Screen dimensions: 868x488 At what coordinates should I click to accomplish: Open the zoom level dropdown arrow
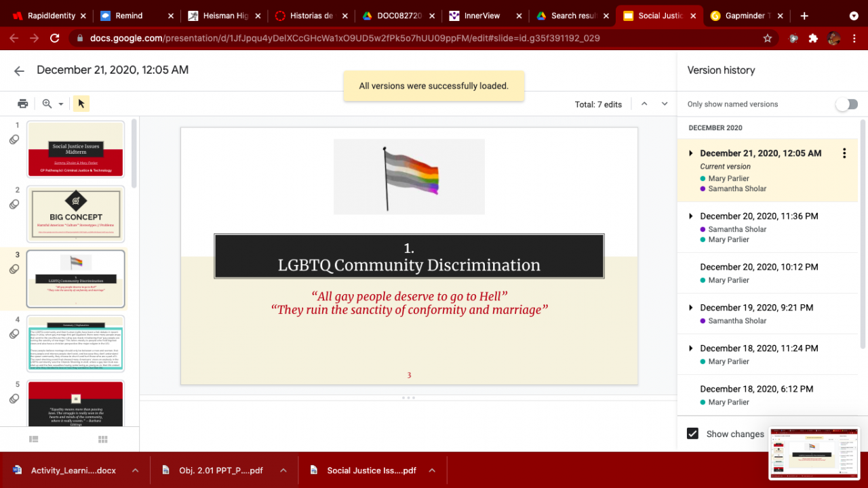click(60, 104)
